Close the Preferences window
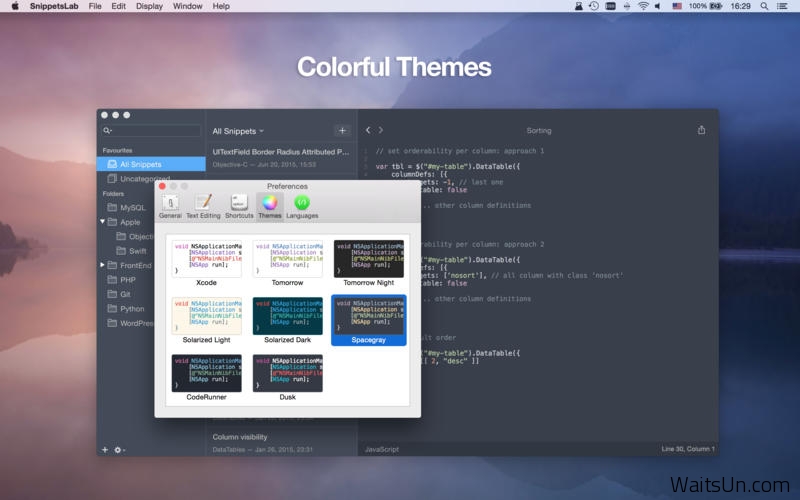The width and height of the screenshot is (800, 500). (x=162, y=186)
